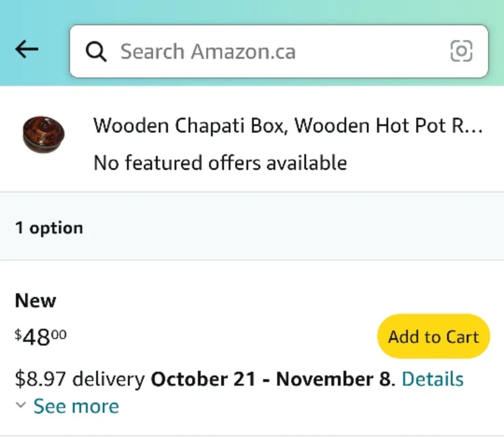Click the magnifying glass search icon
This screenshot has width=504, height=438.
click(96, 51)
